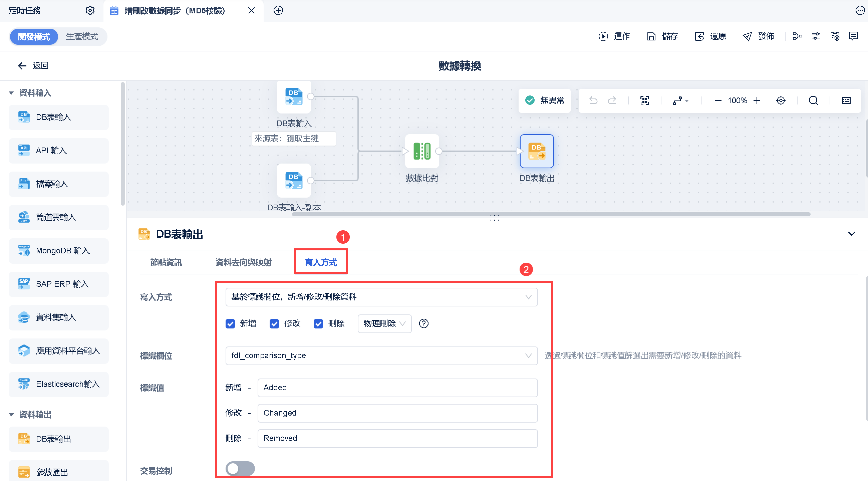868x481 pixels.
Task: Click the 數據比對 node icon on canvas
Action: 422,151
